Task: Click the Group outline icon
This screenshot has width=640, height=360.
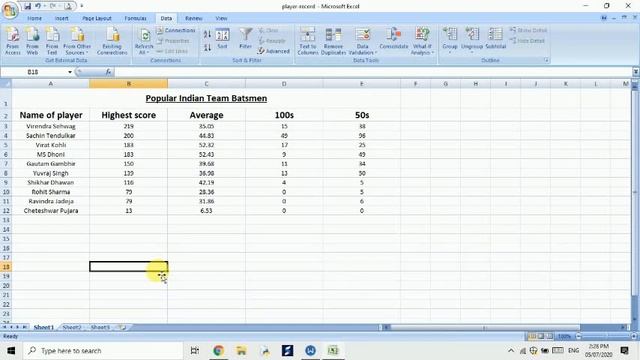Action: coord(450,40)
